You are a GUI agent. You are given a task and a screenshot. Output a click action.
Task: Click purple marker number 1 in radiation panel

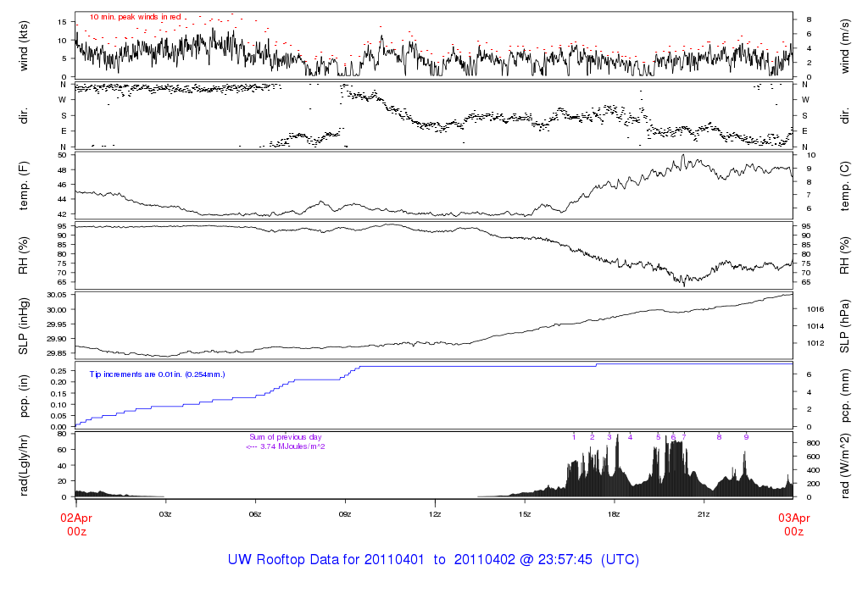pyautogui.click(x=574, y=437)
